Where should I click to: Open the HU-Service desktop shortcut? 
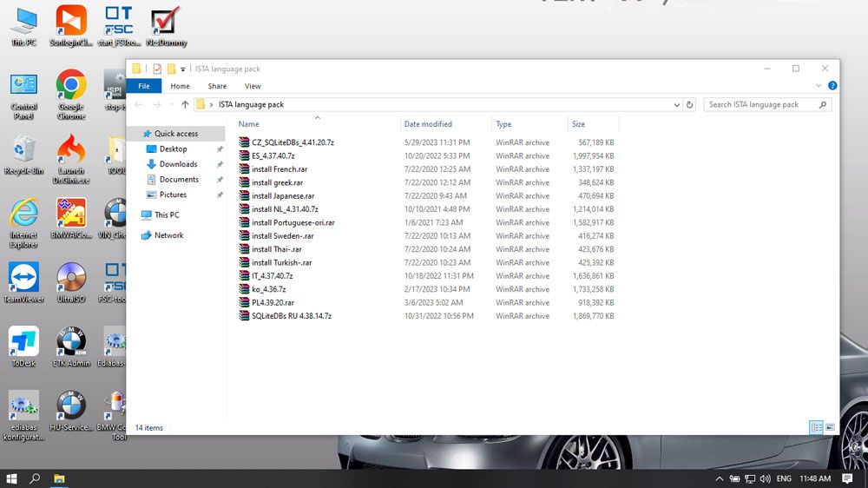click(71, 411)
